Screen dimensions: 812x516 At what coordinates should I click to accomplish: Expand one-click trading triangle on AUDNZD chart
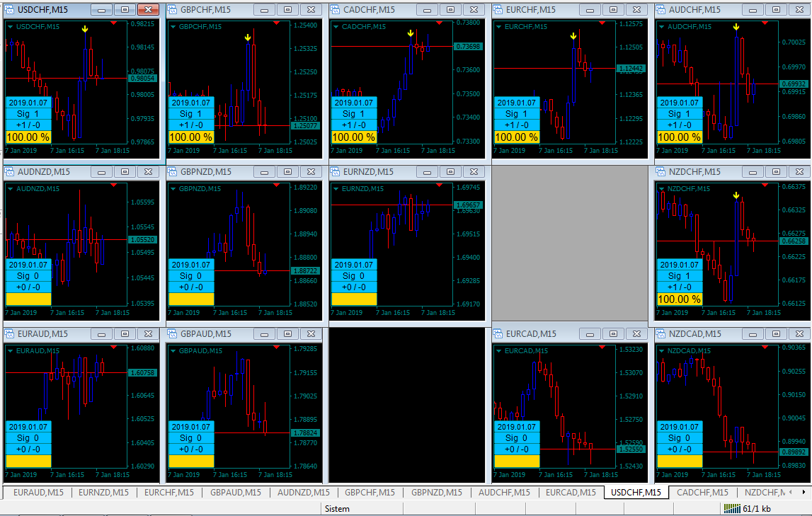tap(10, 189)
